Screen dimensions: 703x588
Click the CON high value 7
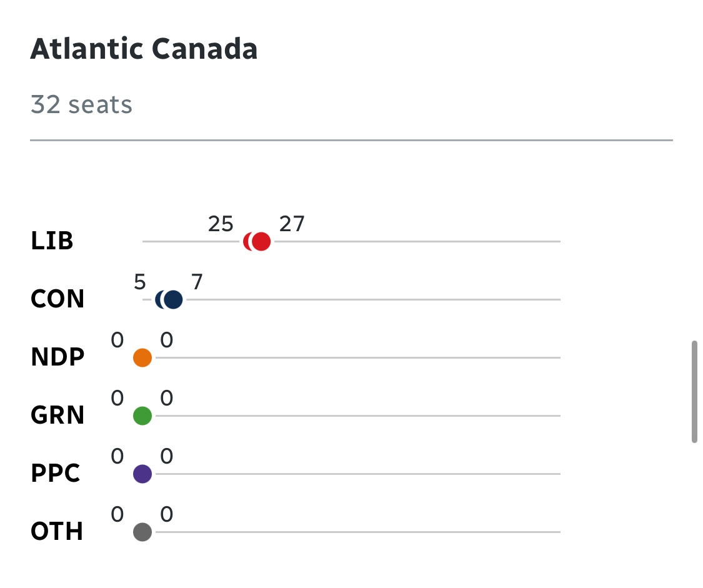coord(197,281)
